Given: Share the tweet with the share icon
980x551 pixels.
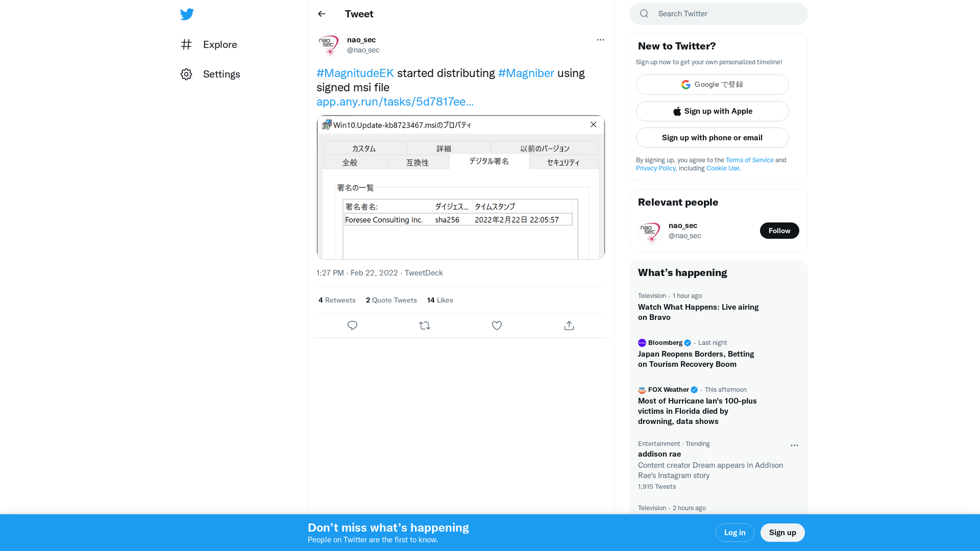Looking at the screenshot, I should pyautogui.click(x=569, y=325).
